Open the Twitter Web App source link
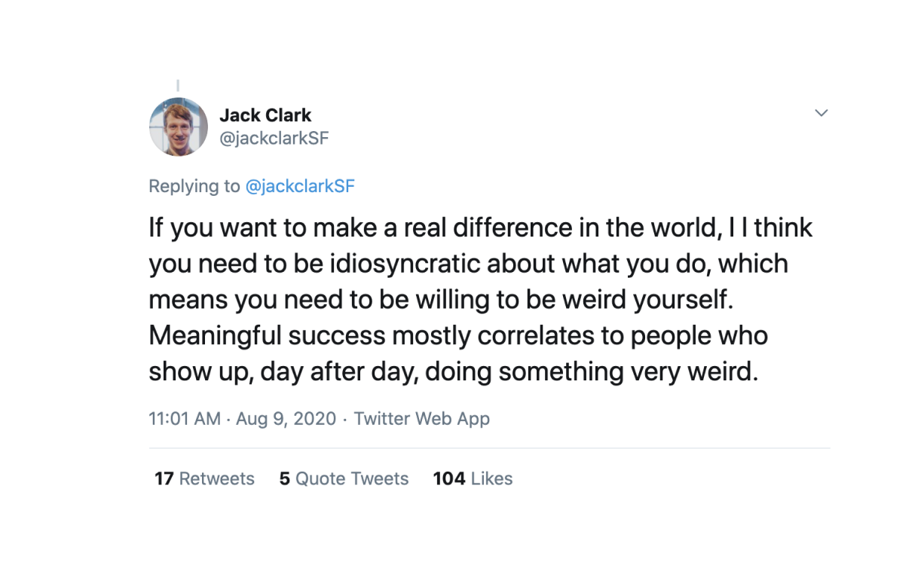The height and width of the screenshot is (574, 924). (422, 419)
